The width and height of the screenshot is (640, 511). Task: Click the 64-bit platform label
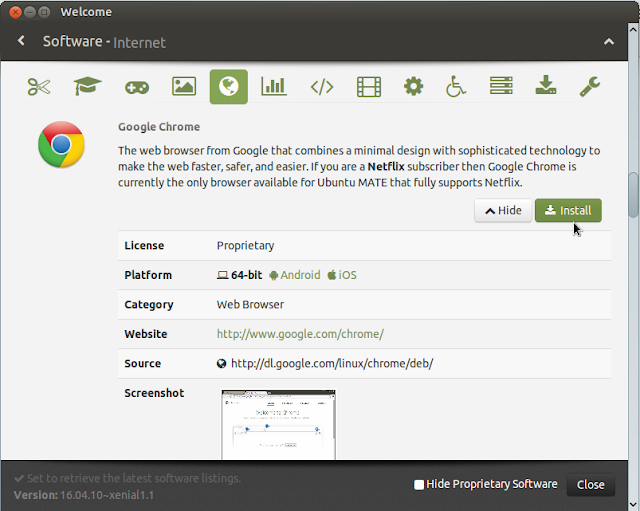239,275
